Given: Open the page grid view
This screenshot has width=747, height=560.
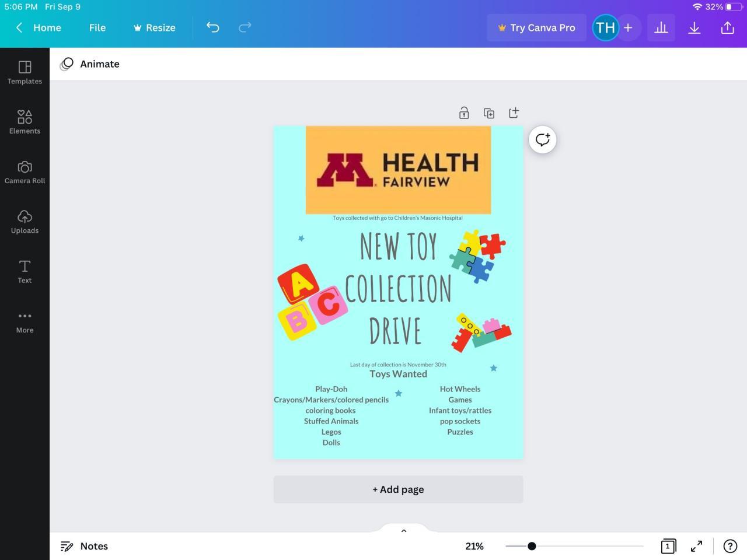Looking at the screenshot, I should click(x=668, y=546).
